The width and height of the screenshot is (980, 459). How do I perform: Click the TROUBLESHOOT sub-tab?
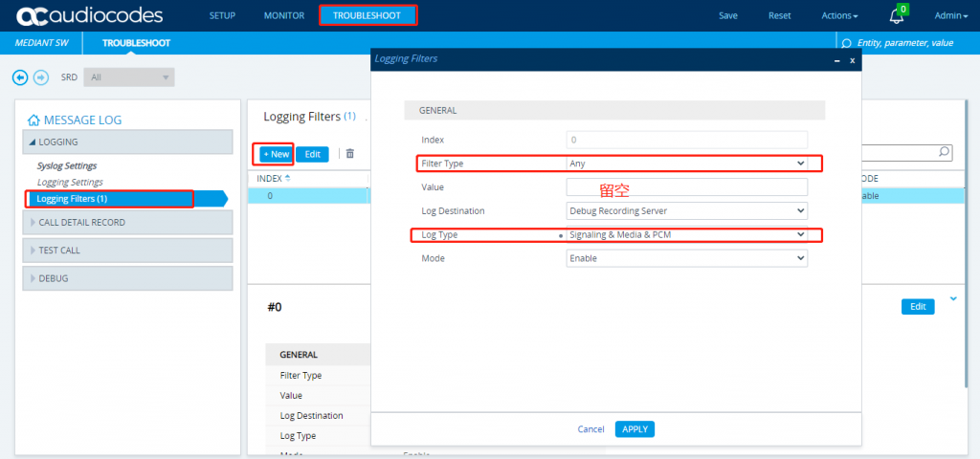(136, 43)
